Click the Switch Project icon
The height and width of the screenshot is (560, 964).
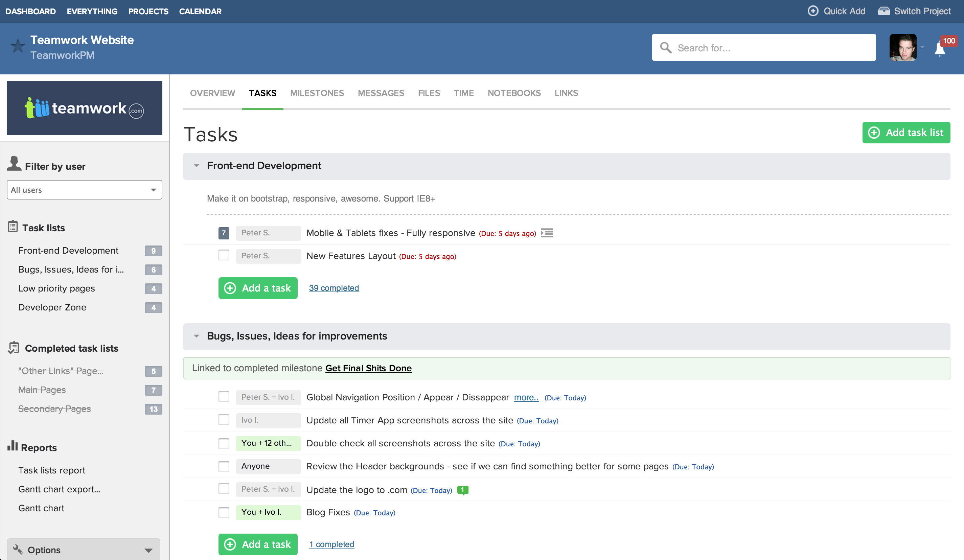click(885, 11)
